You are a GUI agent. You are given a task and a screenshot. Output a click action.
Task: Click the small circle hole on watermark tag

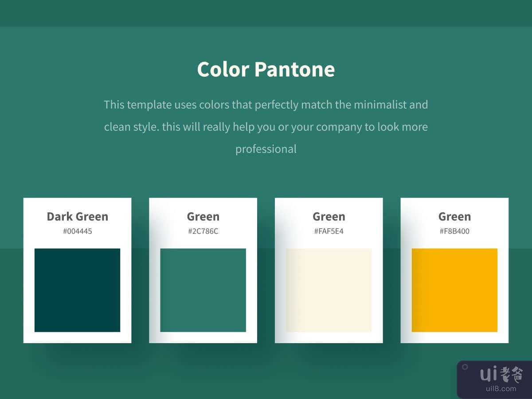[465, 367]
